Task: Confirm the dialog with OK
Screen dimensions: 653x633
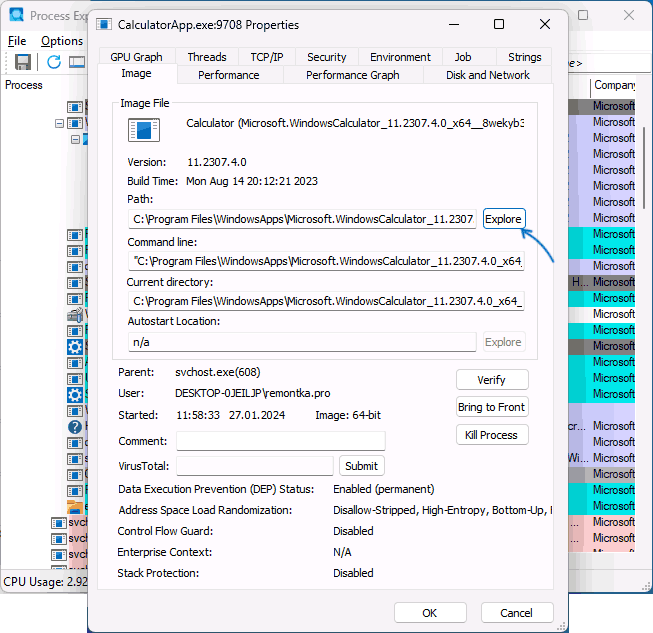Action: pyautogui.click(x=430, y=613)
